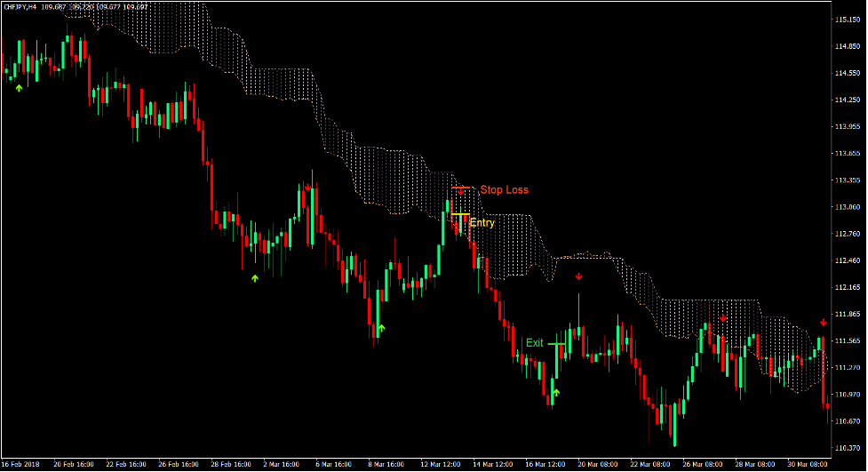Viewport: 868px width, 472px height.
Task: Select the rightmost red down arrow signal
Action: click(823, 322)
